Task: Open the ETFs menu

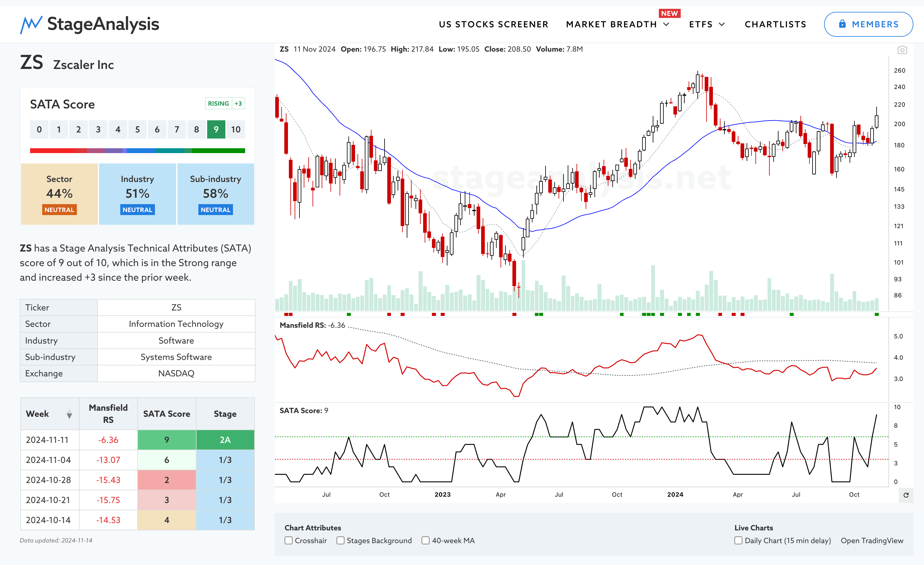Action: point(700,24)
